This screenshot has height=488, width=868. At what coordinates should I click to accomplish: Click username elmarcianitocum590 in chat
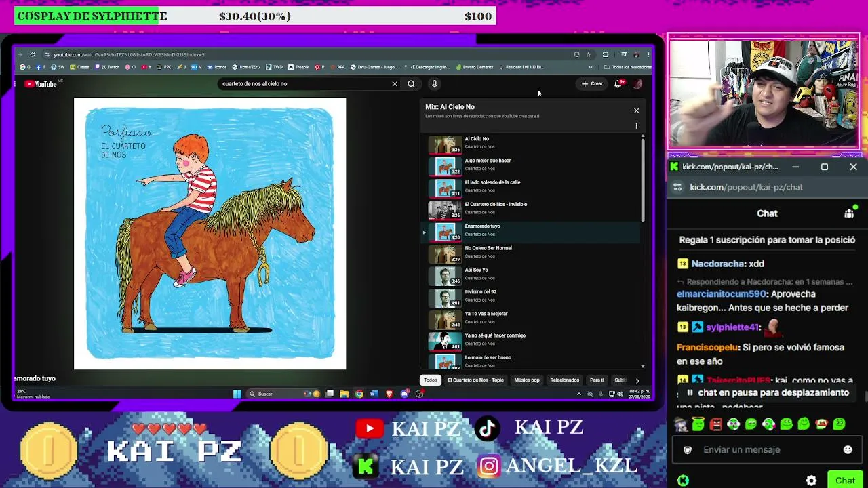(x=722, y=294)
